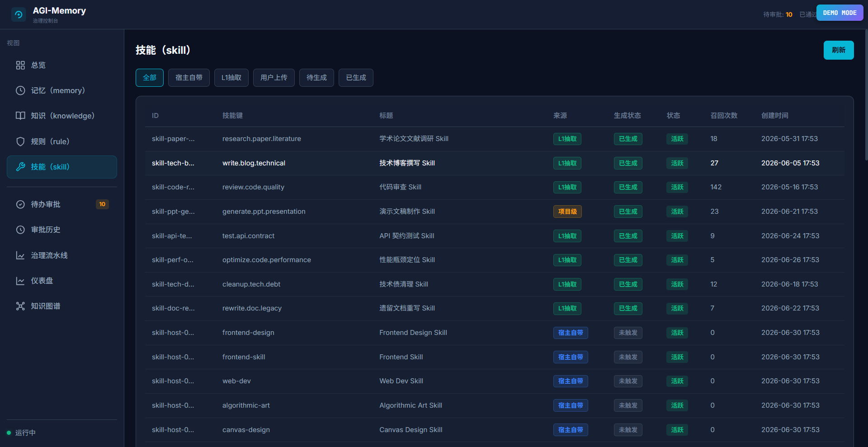Screen dimensions: 868x447
Task: Click 性能瓶颈定位 Skill title
Action: tap(407, 260)
